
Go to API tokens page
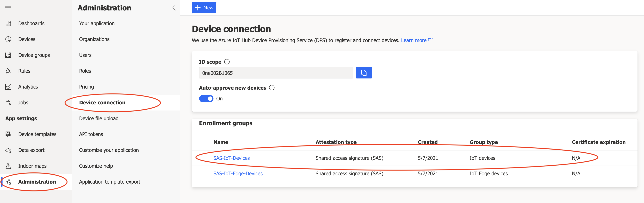(x=91, y=134)
